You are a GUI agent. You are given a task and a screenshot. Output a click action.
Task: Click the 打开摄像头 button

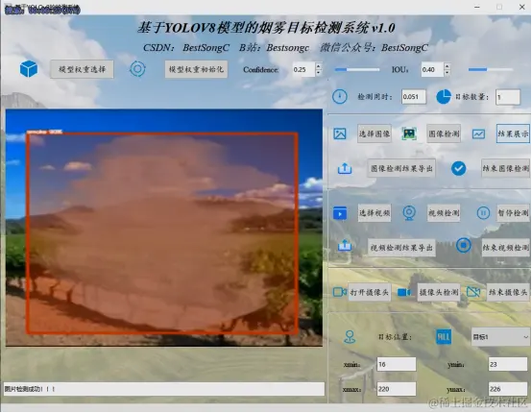click(370, 292)
